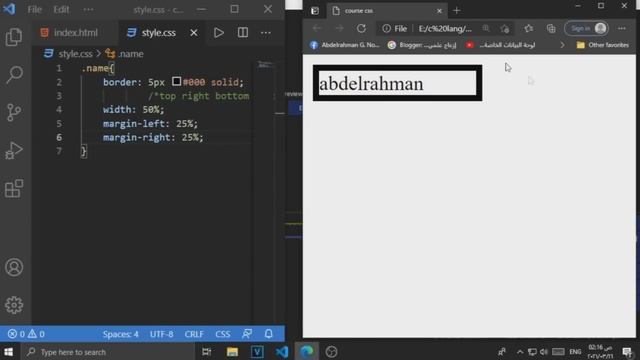Open browser Settings and more menu
Screen dimensions: 640x360
point(622,28)
